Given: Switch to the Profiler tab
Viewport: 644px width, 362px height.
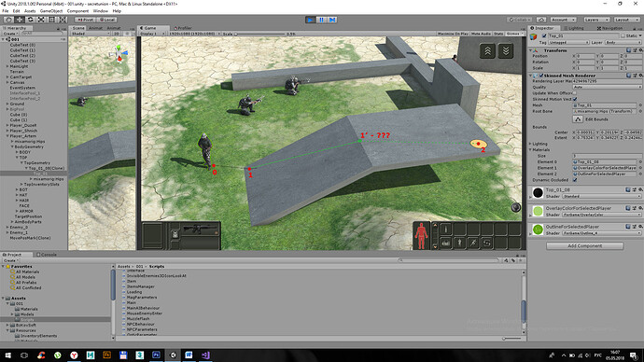Looking at the screenshot, I should point(183,28).
